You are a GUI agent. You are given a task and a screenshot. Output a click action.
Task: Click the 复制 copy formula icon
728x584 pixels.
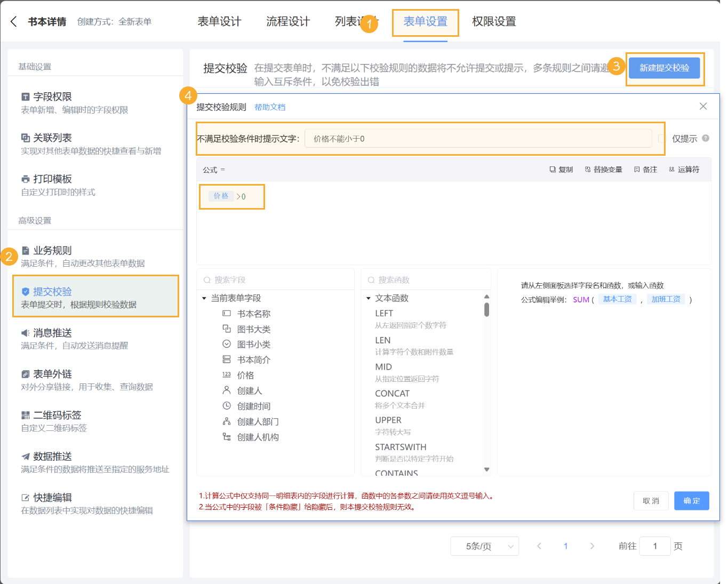pos(553,169)
